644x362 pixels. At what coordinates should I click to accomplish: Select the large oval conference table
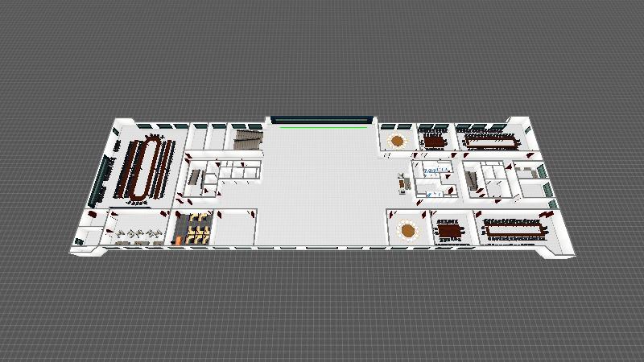(145, 169)
